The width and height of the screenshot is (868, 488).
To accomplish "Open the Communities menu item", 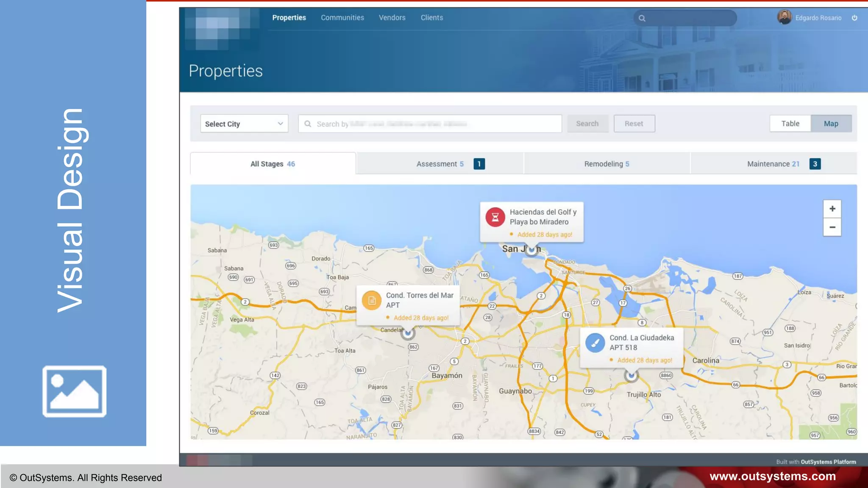I will pyautogui.click(x=342, y=18).
